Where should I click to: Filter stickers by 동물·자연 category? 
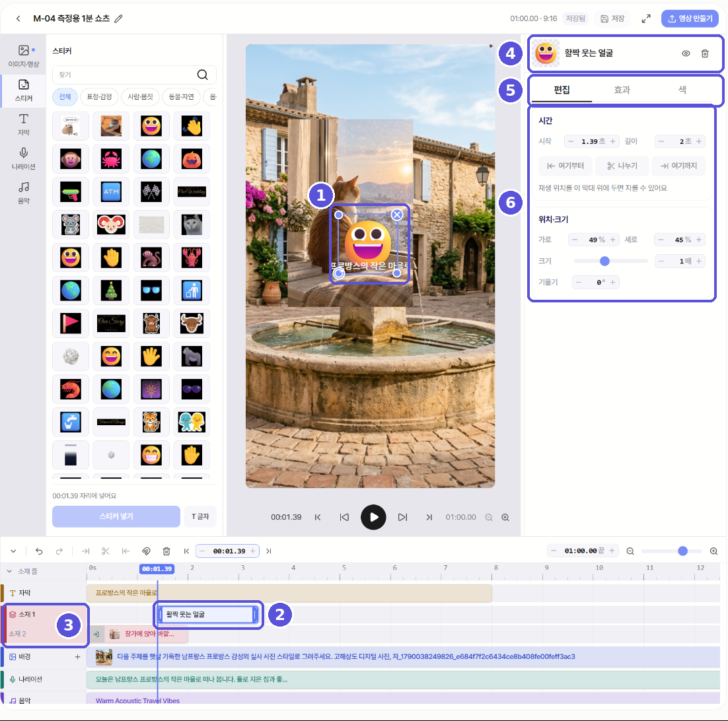point(181,96)
